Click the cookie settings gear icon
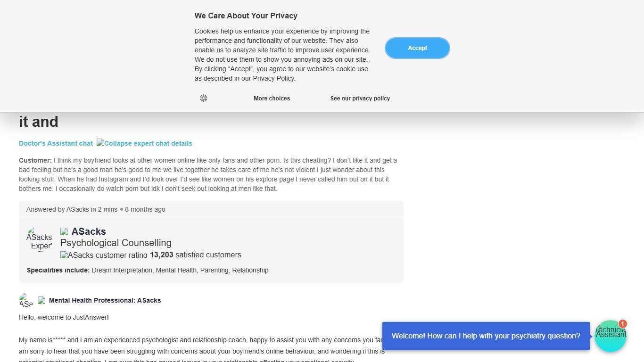This screenshot has height=362, width=644. point(204,98)
